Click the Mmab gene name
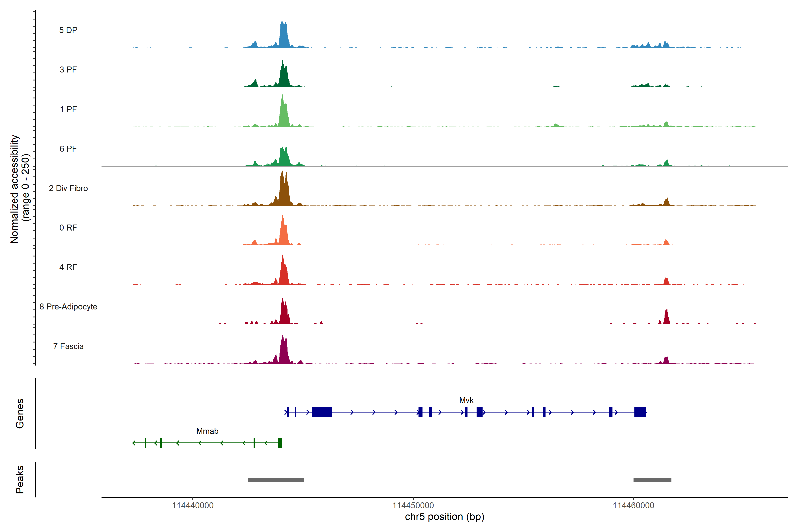The image size is (798, 532). point(207,431)
